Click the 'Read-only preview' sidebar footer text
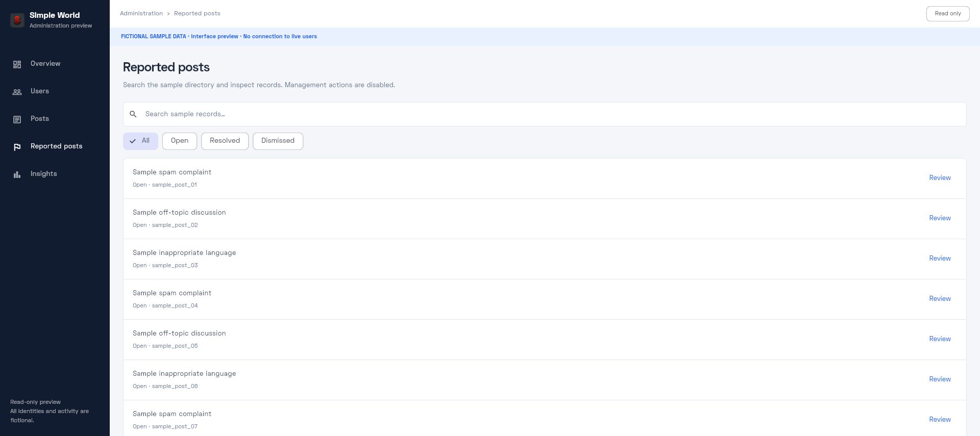Viewport: 980px width, 436px height. 35,402
